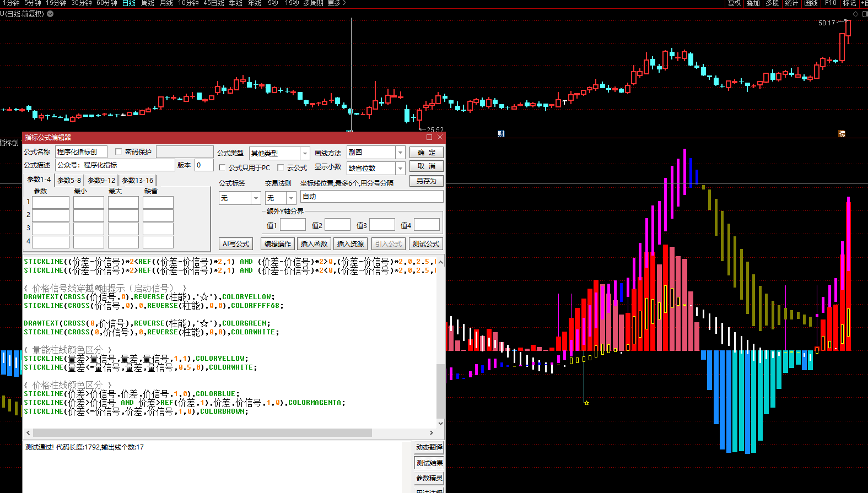868x493 pixels.
Task: Click the round dropdown icon beside 日线前复权
Action: click(x=50, y=14)
